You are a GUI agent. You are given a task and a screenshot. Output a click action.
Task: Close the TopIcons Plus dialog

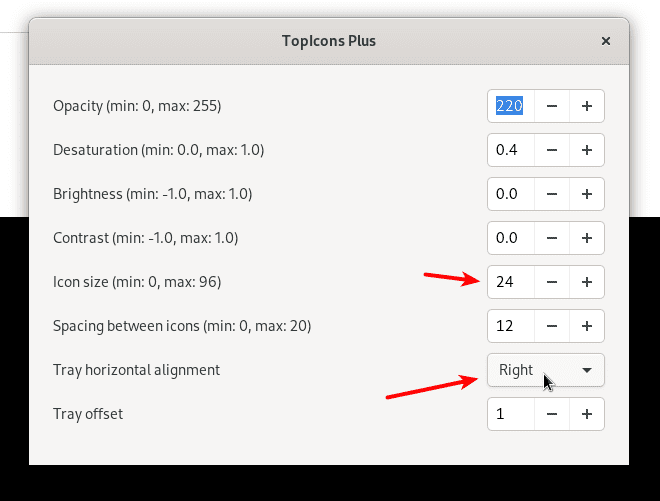(606, 41)
